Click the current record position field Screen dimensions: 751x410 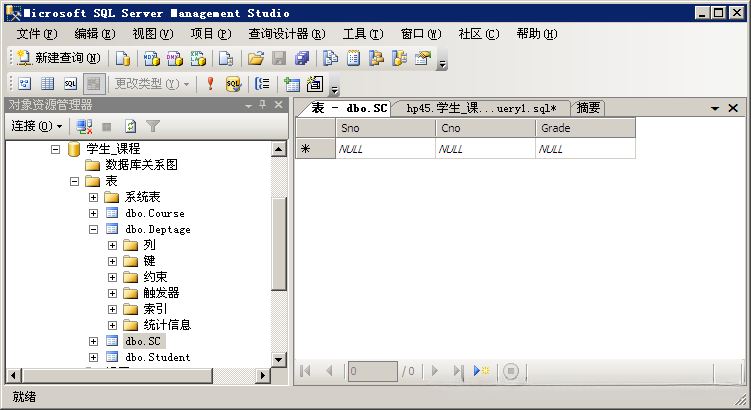click(373, 371)
